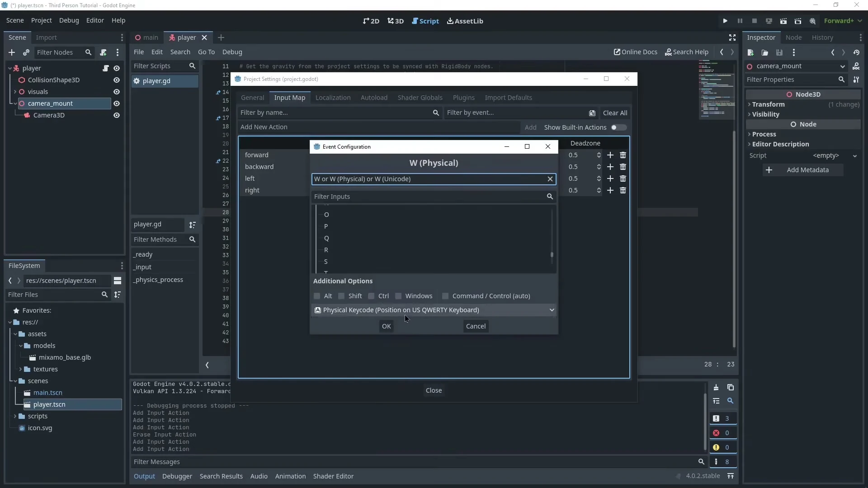Click Add Metadata in the Inspector

point(803,170)
